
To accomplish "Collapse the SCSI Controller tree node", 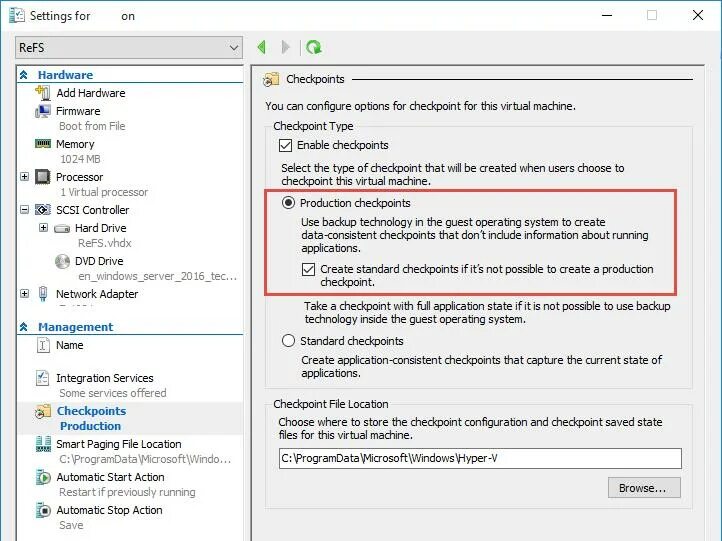I will click(x=24, y=209).
